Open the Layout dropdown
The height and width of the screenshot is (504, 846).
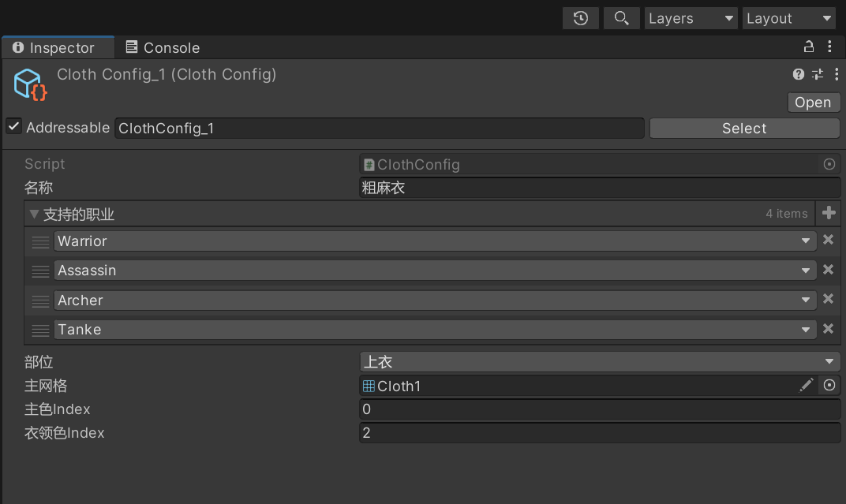click(x=788, y=18)
